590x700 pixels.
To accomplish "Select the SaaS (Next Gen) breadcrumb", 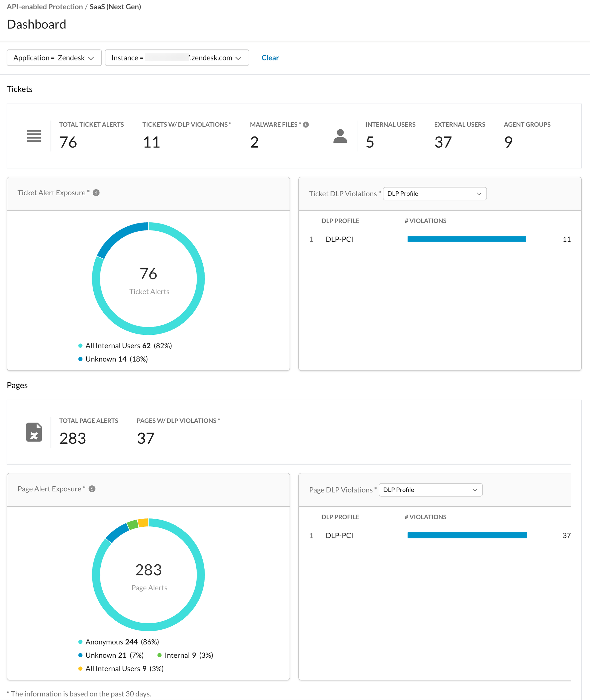I will (x=115, y=7).
